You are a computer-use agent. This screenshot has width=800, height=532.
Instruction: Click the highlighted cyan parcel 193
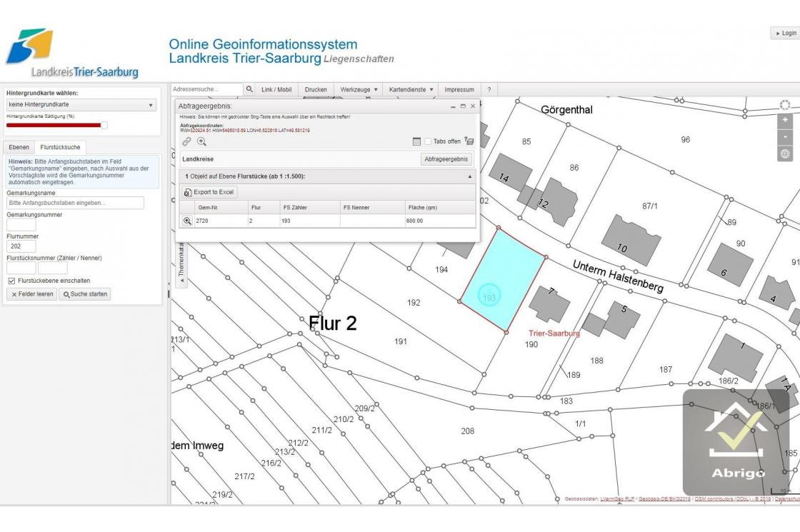(x=503, y=279)
